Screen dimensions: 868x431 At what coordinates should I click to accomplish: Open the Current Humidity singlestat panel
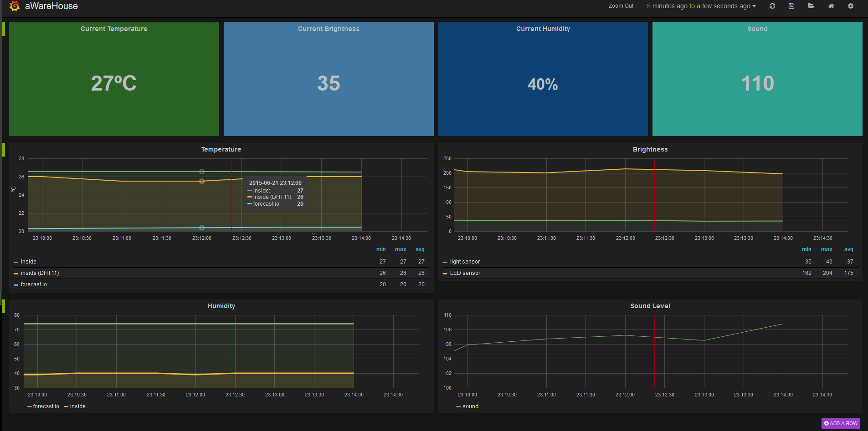click(x=543, y=79)
